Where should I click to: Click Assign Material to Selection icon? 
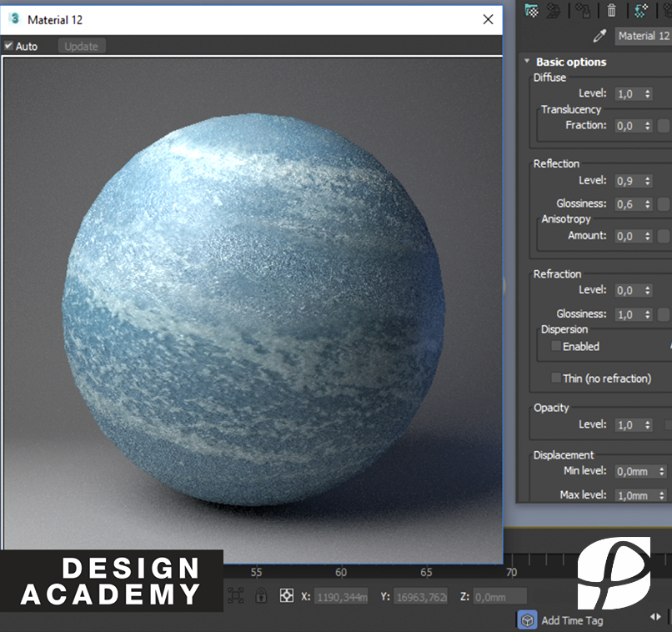pyautogui.click(x=584, y=10)
